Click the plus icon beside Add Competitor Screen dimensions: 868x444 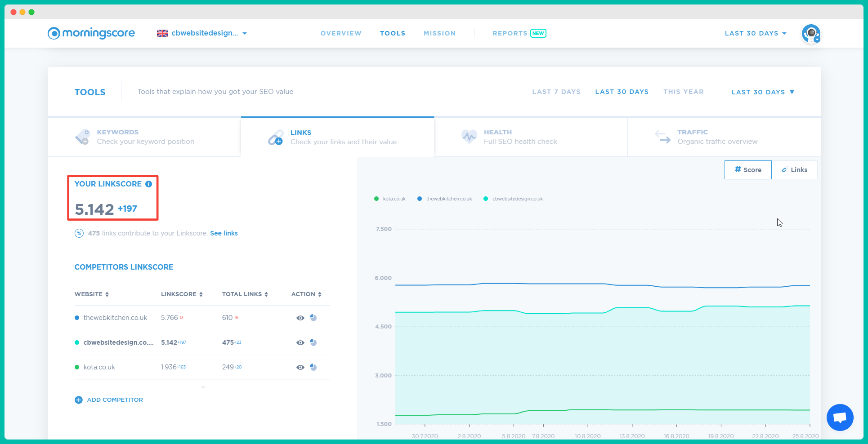click(x=79, y=400)
